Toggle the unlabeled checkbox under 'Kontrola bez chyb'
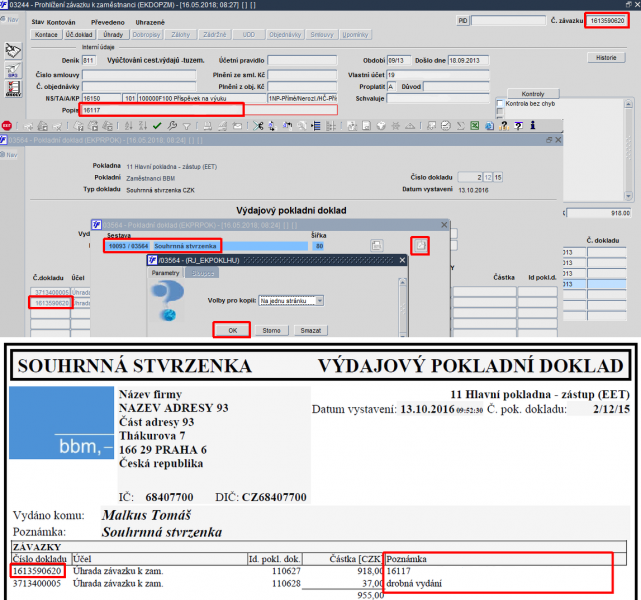Viewport: 641px width, 600px height. pos(500,112)
